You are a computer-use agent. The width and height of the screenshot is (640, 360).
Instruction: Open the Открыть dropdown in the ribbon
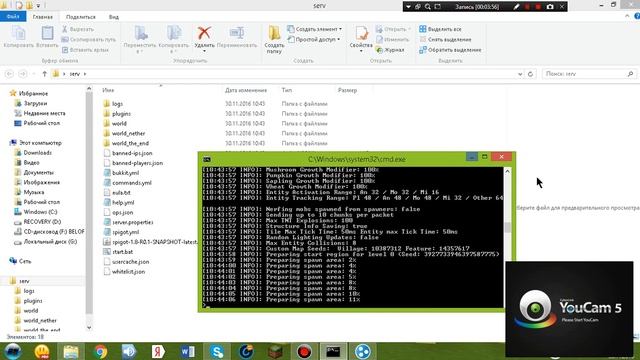(x=409, y=29)
